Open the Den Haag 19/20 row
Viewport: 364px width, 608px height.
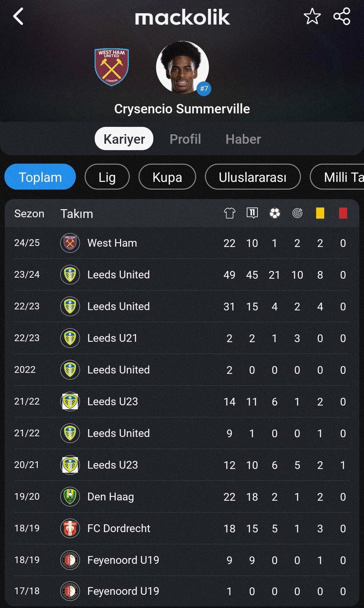[x=182, y=497]
